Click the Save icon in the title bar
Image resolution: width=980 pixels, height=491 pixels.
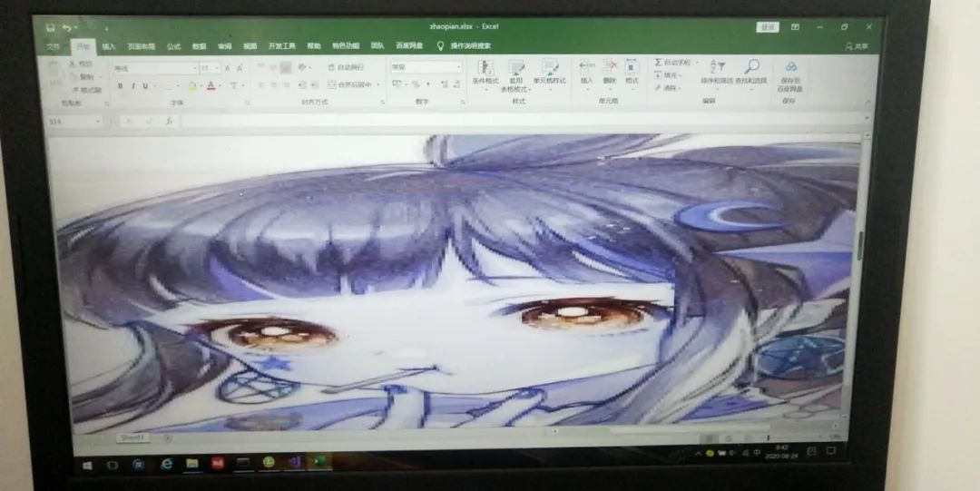51,28
